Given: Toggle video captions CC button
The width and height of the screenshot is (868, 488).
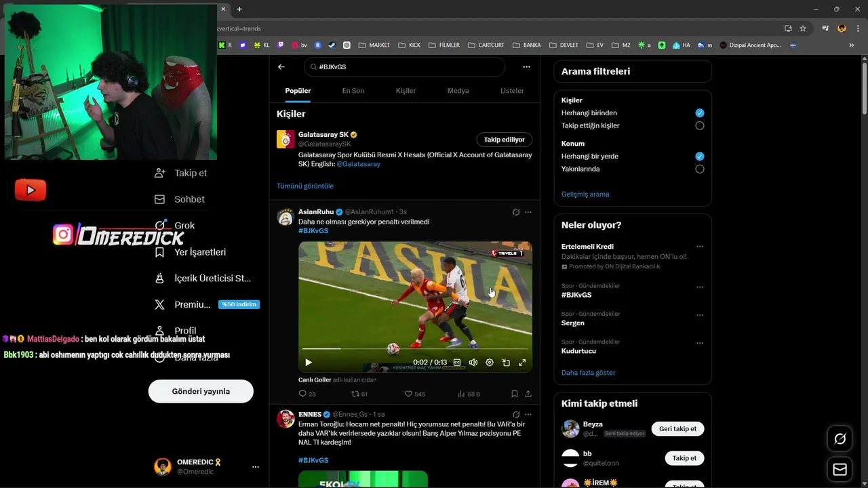Looking at the screenshot, I should [457, 363].
